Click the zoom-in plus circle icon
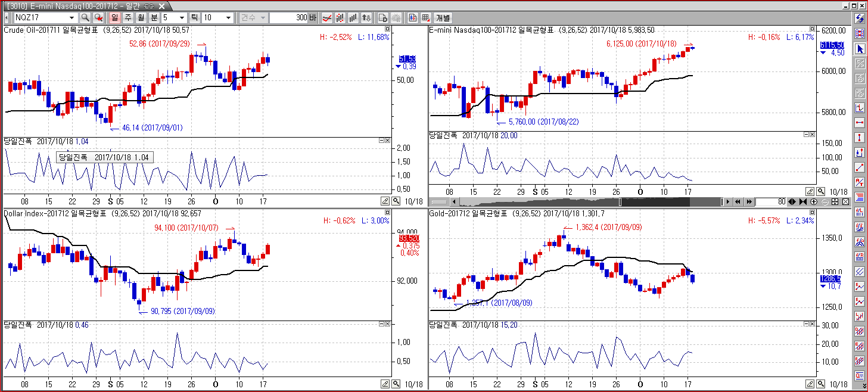This screenshot has width=868, height=392. pos(814,202)
